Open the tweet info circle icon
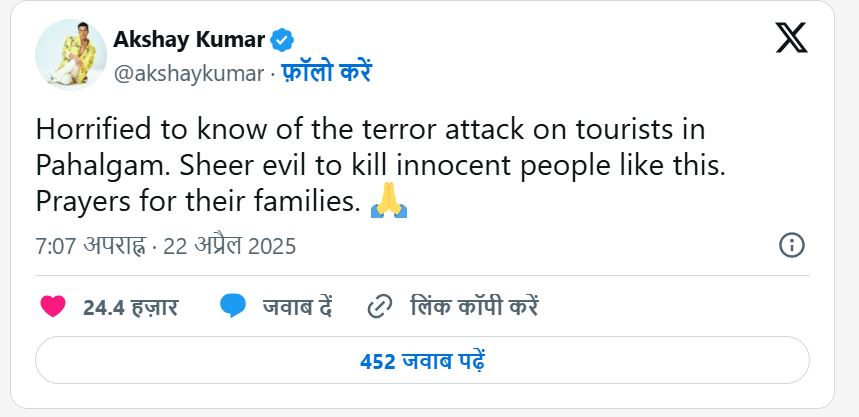859x417 pixels. click(791, 245)
